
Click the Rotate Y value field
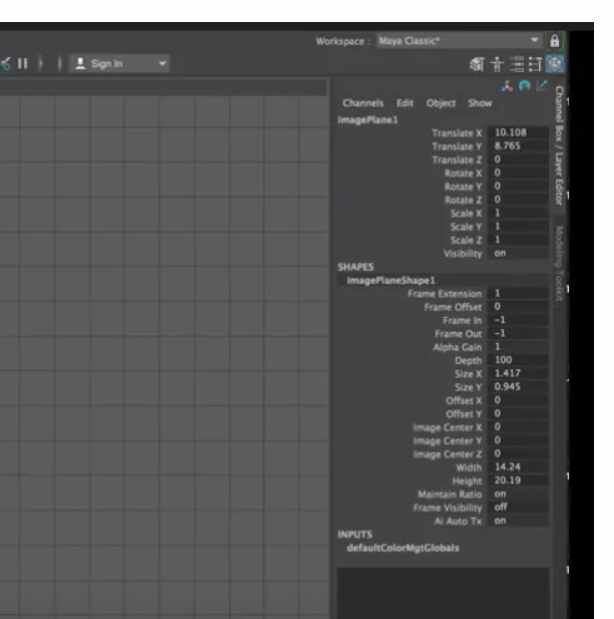518,186
